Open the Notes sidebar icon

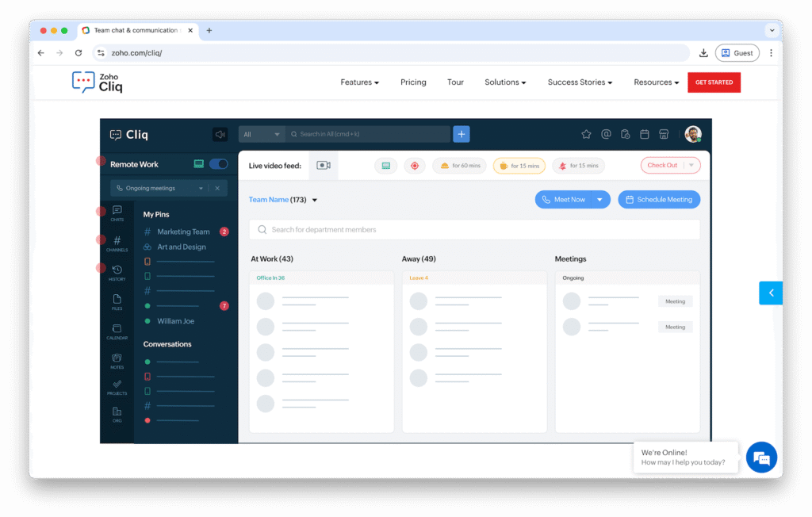[x=117, y=361]
